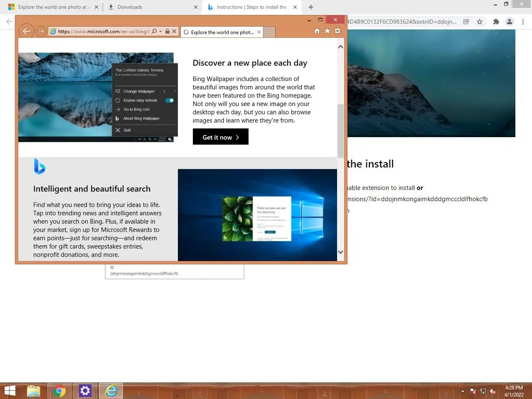Image resolution: width=532 pixels, height=399 pixels.
Task: Click Internet Explorer taskbar icon
Action: [x=111, y=391]
